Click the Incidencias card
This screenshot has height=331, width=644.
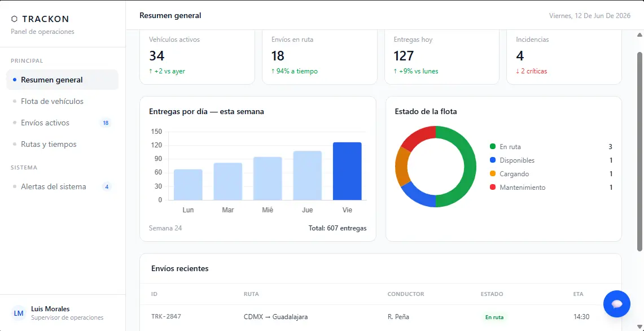[x=564, y=57]
